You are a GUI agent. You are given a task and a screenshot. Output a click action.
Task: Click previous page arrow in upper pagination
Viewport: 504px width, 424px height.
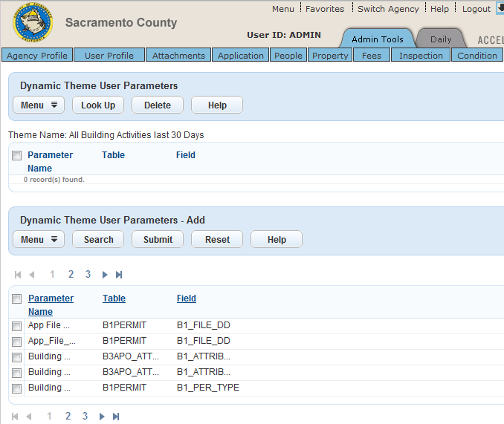(x=32, y=275)
